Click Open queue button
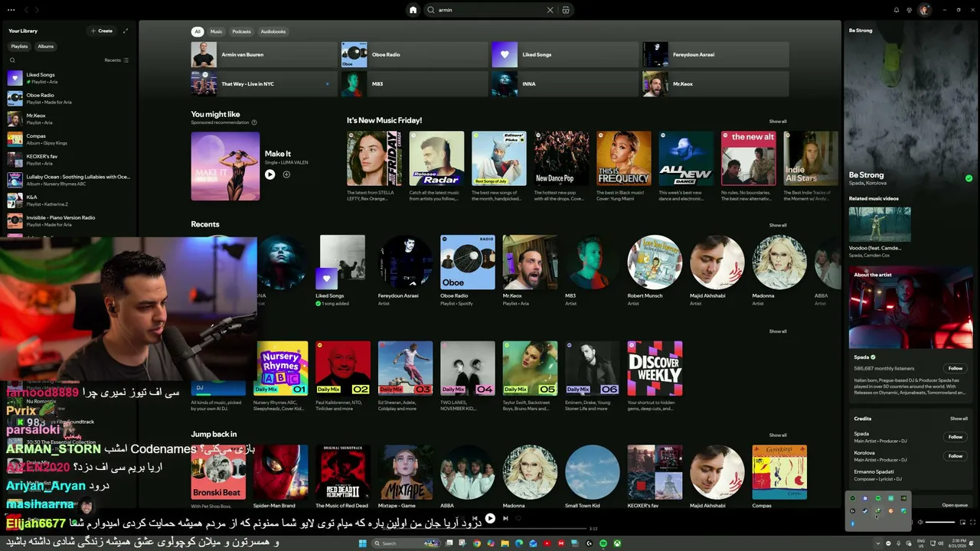The width and height of the screenshot is (980, 551). click(x=955, y=505)
